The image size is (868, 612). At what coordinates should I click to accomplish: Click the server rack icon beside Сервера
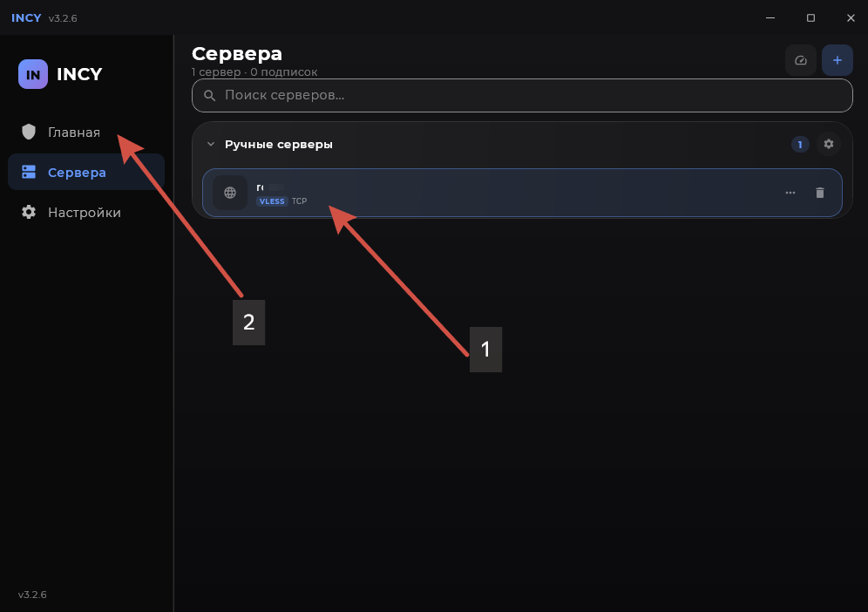[29, 172]
